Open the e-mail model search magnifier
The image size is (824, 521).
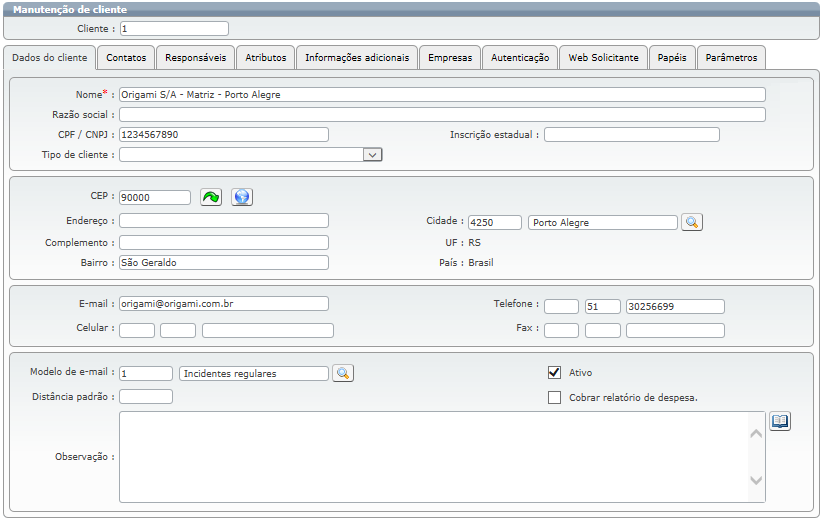tap(343, 373)
